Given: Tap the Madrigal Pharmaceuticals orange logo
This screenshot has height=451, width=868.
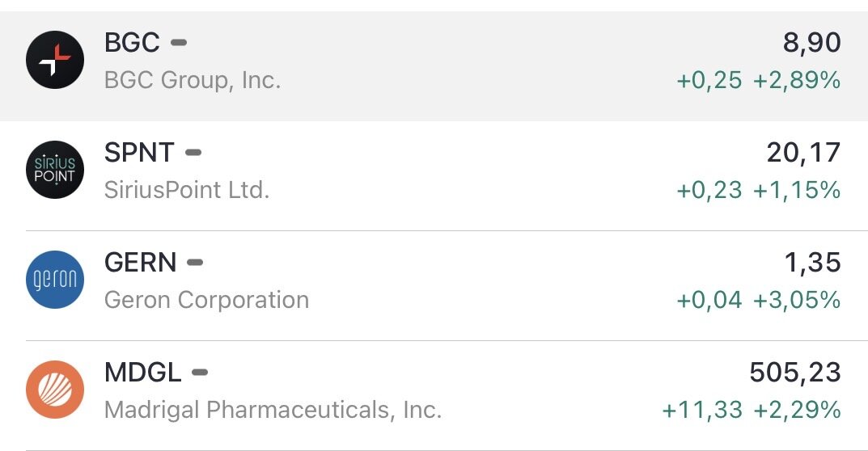Looking at the screenshot, I should coord(55,390).
